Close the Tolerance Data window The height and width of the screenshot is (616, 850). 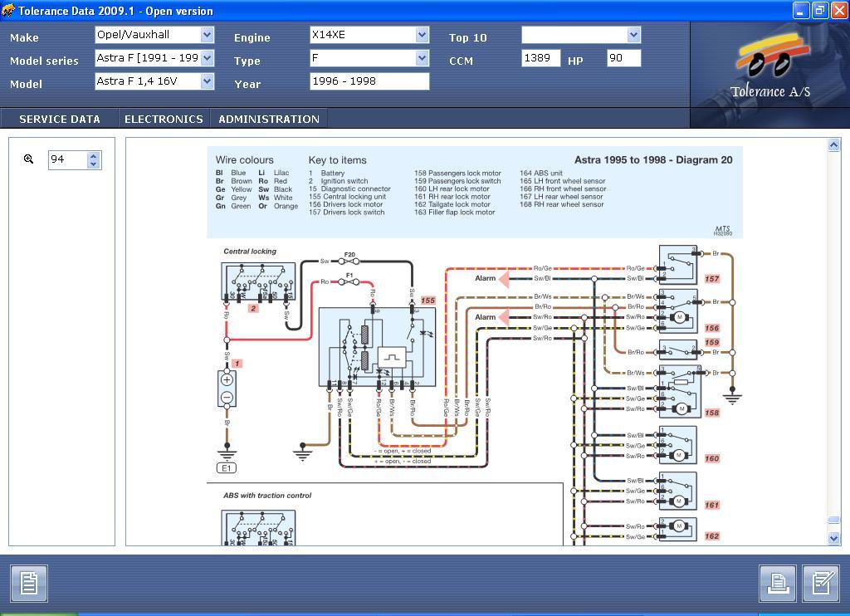839,10
